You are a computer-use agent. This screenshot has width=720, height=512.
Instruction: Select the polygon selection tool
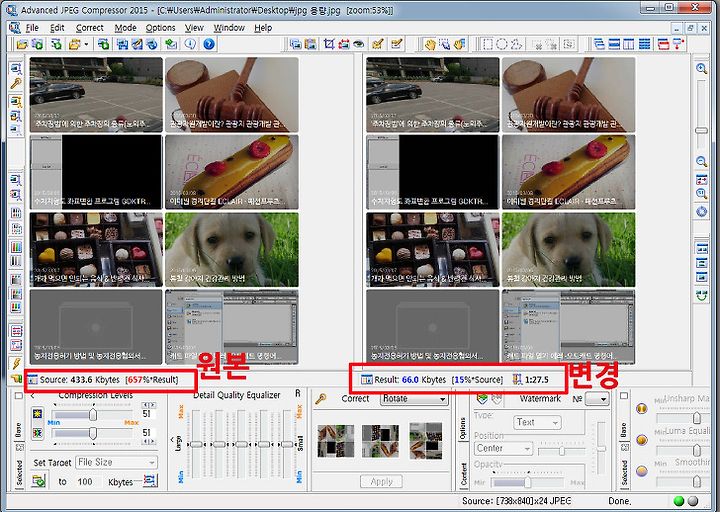click(517, 44)
